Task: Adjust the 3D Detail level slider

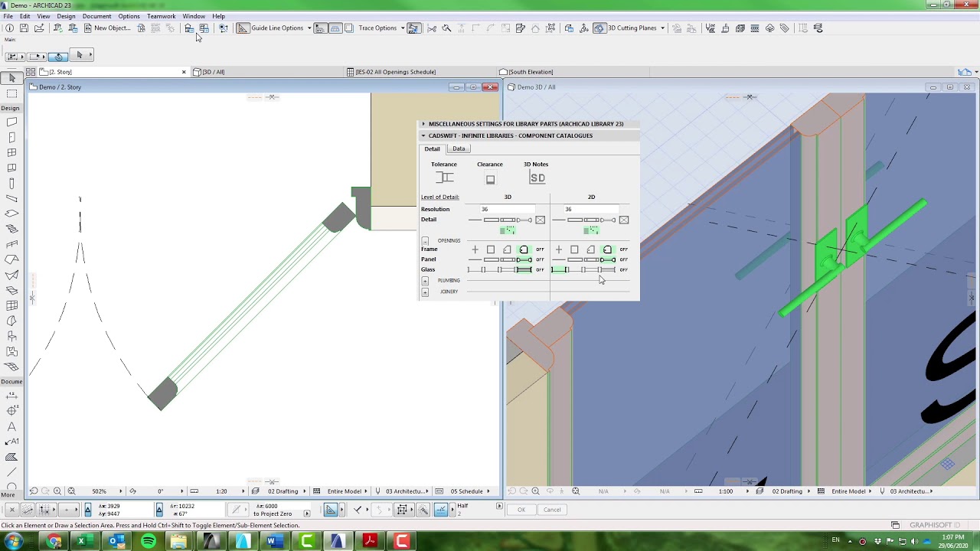Action: tap(500, 220)
